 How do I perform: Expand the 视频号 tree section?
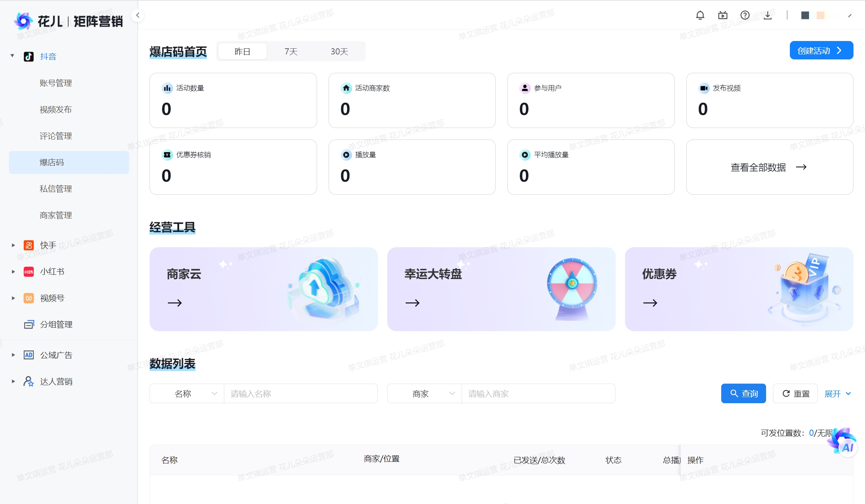[13, 298]
